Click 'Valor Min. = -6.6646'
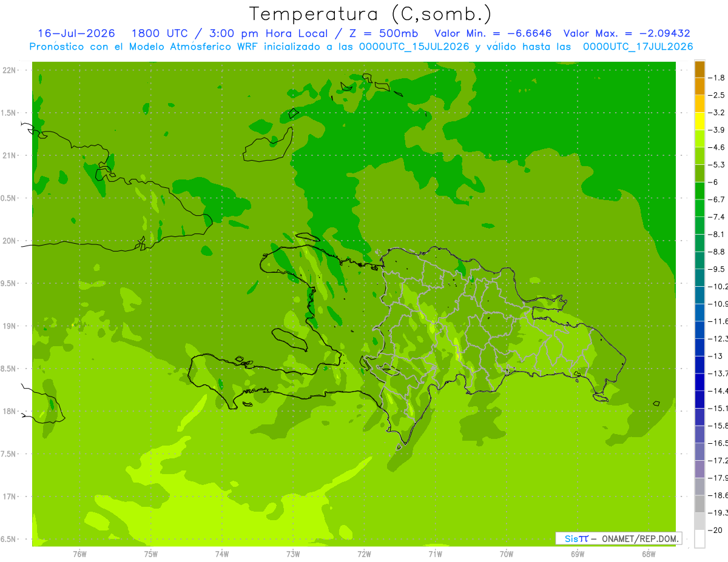The image size is (728, 562). pyautogui.click(x=493, y=33)
